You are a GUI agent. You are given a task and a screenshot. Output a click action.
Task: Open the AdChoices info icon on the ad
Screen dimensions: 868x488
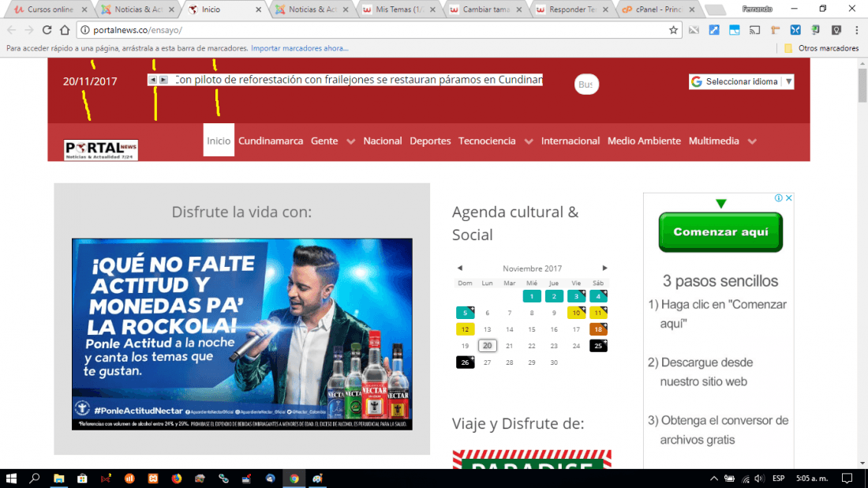click(x=778, y=197)
